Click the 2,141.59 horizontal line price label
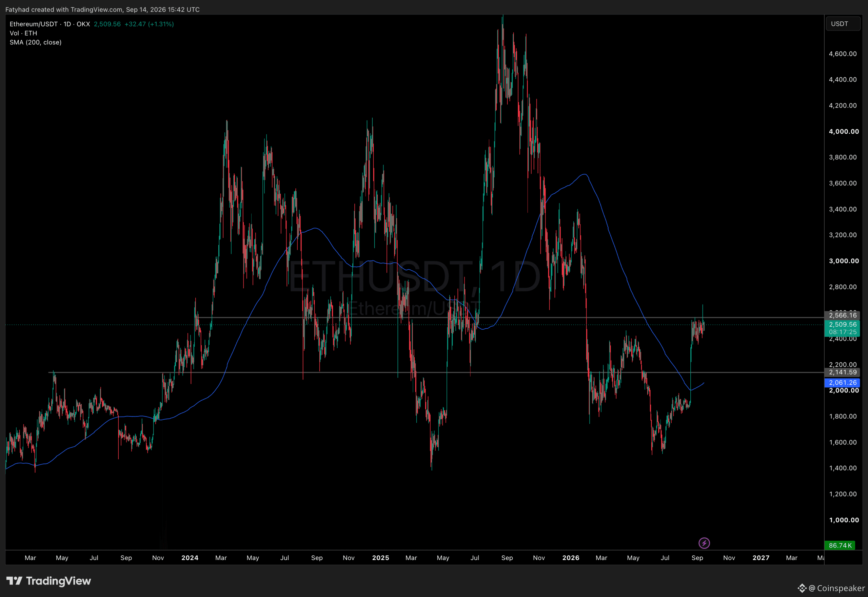This screenshot has width=868, height=597. click(842, 372)
